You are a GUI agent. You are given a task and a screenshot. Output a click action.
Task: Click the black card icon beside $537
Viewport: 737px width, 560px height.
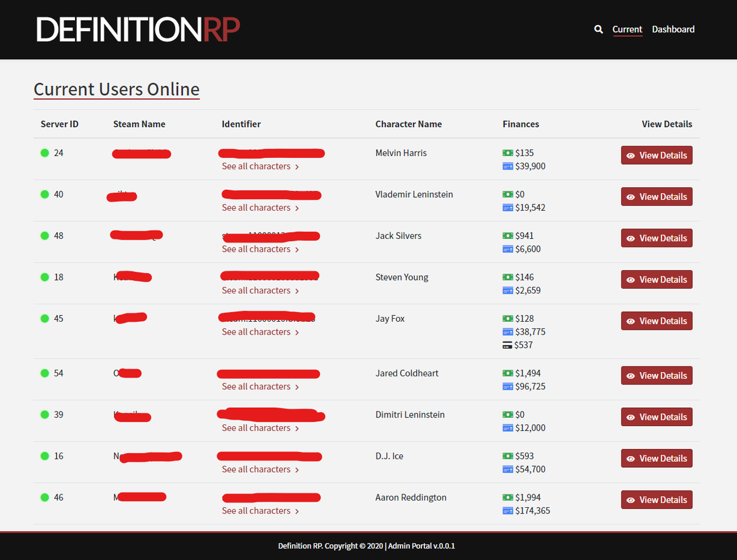click(508, 345)
